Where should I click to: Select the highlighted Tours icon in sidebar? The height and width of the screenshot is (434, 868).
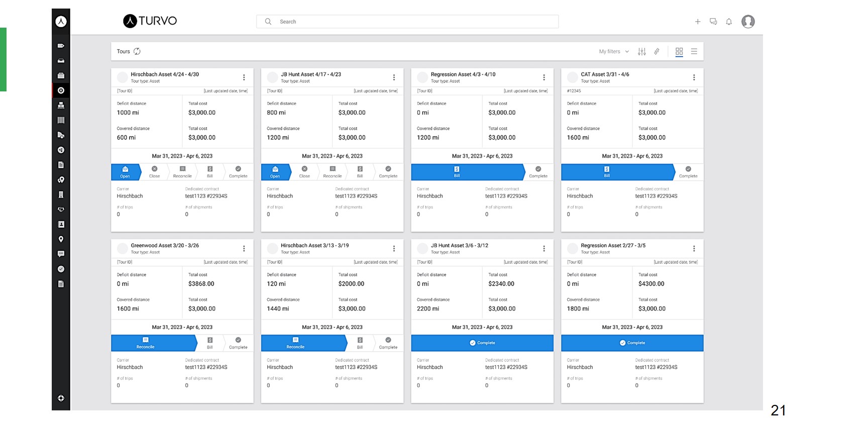tap(61, 90)
